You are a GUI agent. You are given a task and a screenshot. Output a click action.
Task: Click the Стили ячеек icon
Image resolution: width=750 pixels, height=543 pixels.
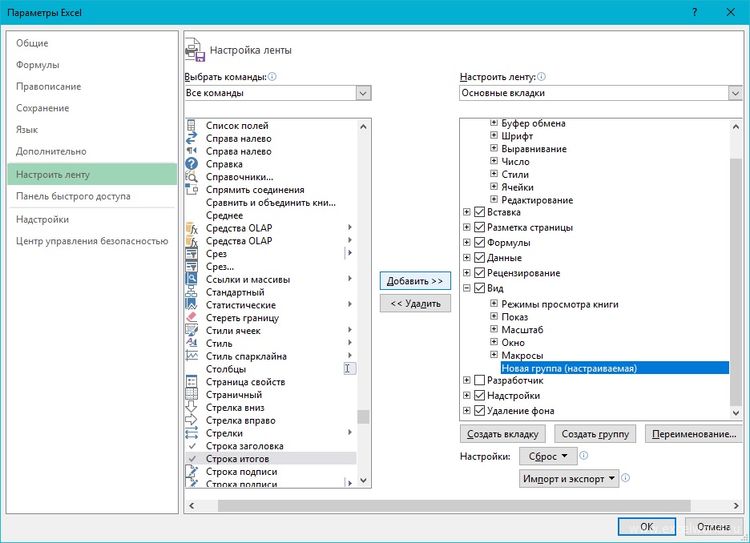tap(191, 331)
